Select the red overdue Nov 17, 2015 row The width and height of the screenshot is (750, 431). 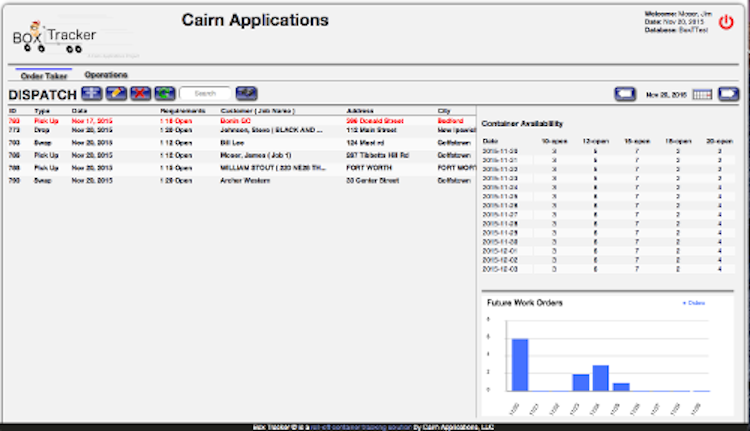(x=242, y=121)
